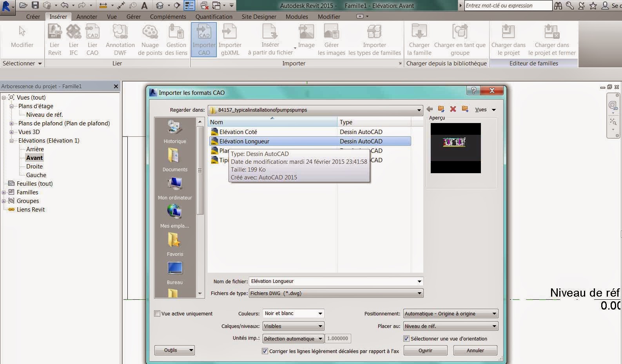The image size is (622, 364).
Task: Click the Outils button
Action: pyautogui.click(x=174, y=350)
